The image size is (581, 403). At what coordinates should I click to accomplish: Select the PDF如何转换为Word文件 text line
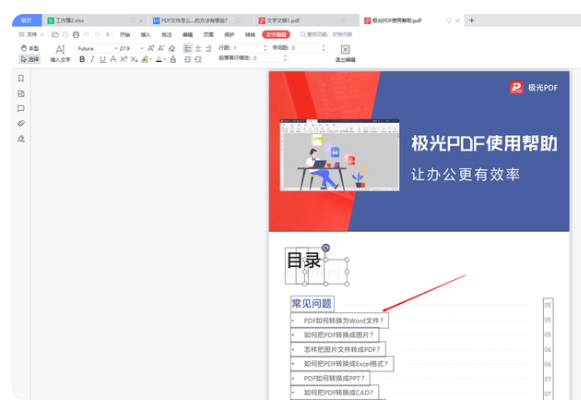click(x=339, y=321)
